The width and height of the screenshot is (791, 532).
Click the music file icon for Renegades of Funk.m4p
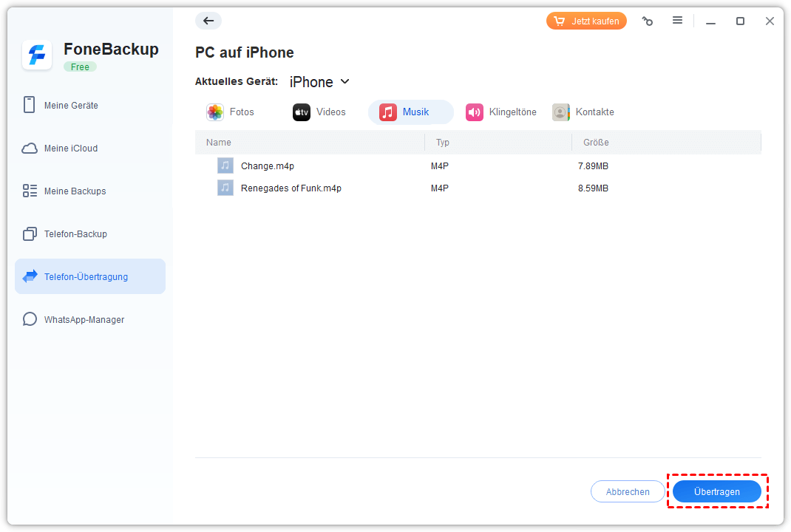tap(225, 188)
